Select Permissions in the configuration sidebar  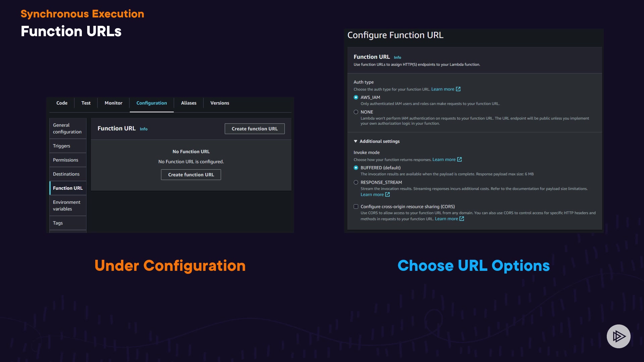(x=65, y=160)
